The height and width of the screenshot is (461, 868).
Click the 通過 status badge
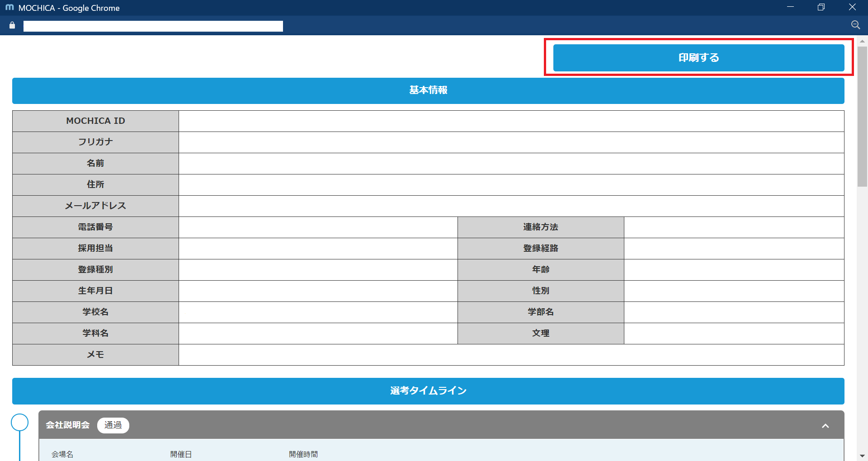[113, 425]
